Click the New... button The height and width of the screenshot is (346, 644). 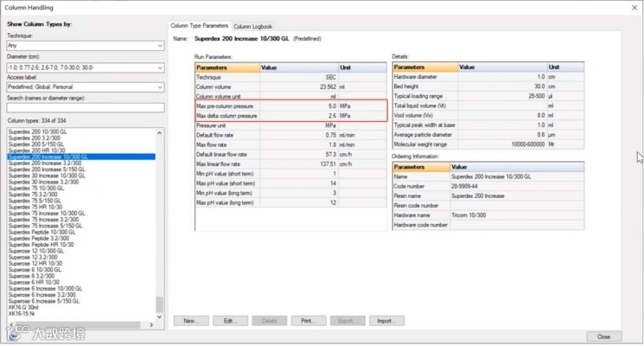pos(191,321)
